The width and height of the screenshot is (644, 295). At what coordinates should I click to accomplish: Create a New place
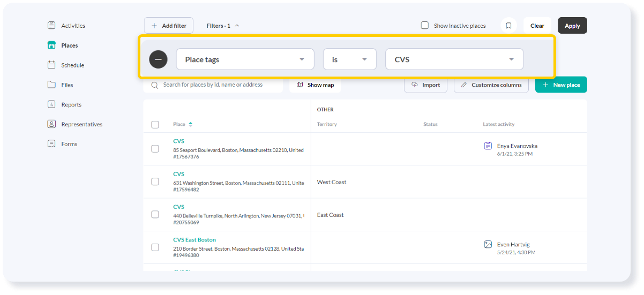tap(561, 85)
